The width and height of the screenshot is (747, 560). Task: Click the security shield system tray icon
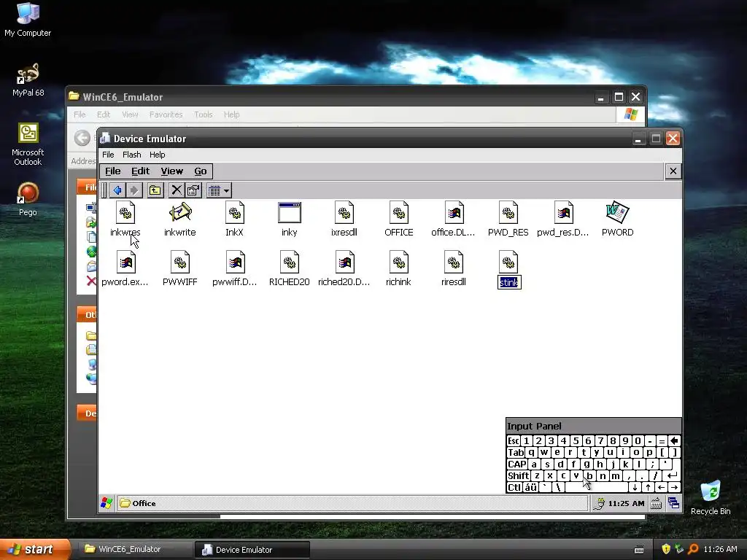click(x=666, y=549)
